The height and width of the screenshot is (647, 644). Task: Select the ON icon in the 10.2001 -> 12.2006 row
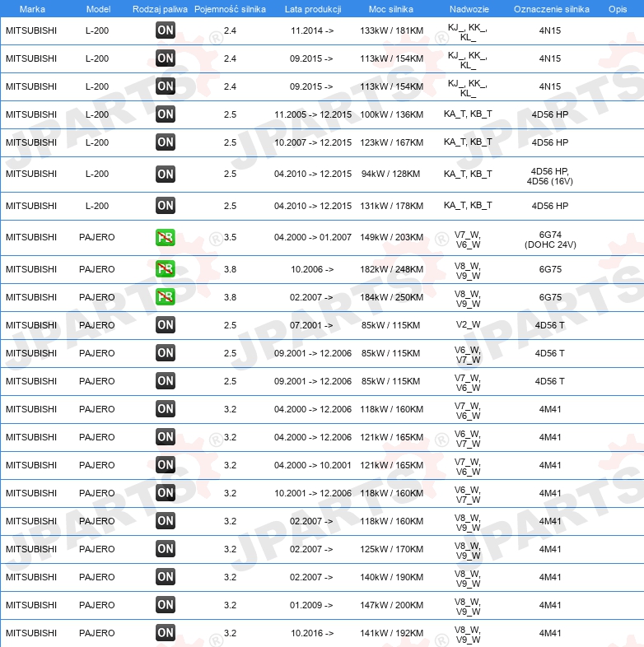click(x=166, y=493)
